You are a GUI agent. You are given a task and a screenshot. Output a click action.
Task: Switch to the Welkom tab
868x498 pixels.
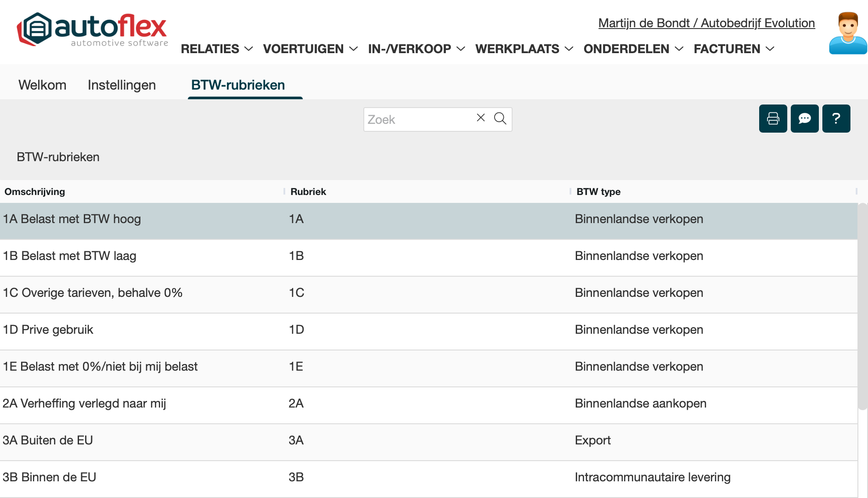click(x=42, y=85)
